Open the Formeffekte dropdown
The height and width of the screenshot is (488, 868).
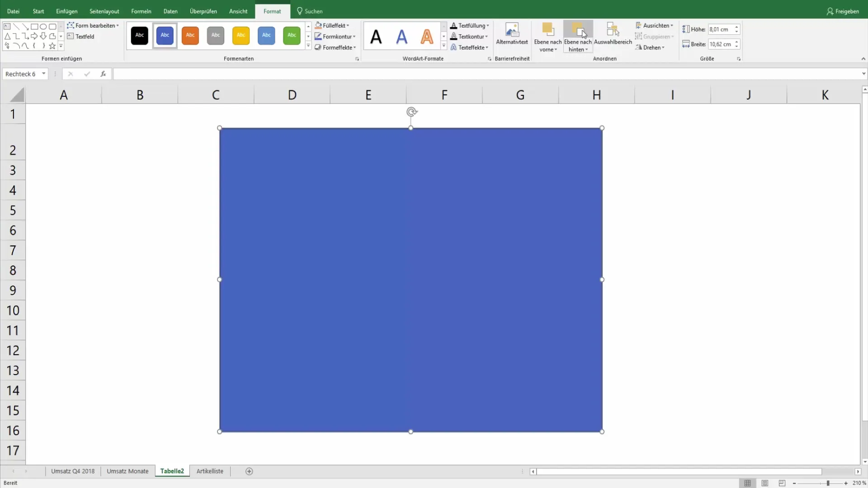pos(335,47)
